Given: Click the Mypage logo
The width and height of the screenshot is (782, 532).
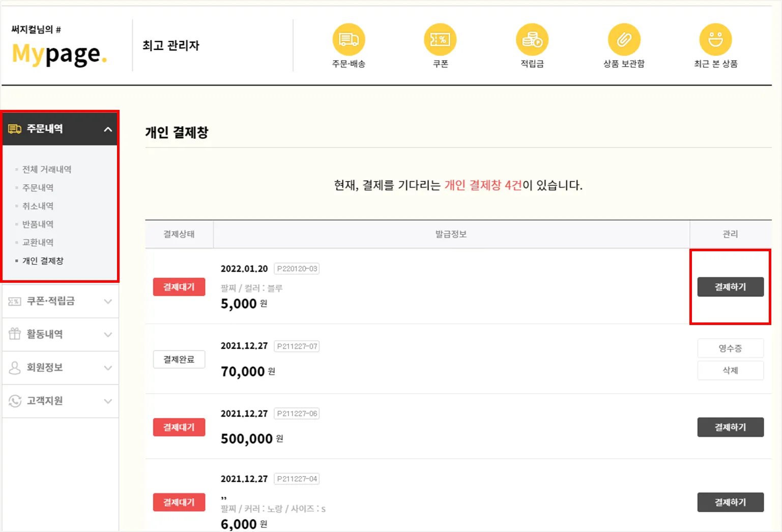Looking at the screenshot, I should (x=59, y=54).
